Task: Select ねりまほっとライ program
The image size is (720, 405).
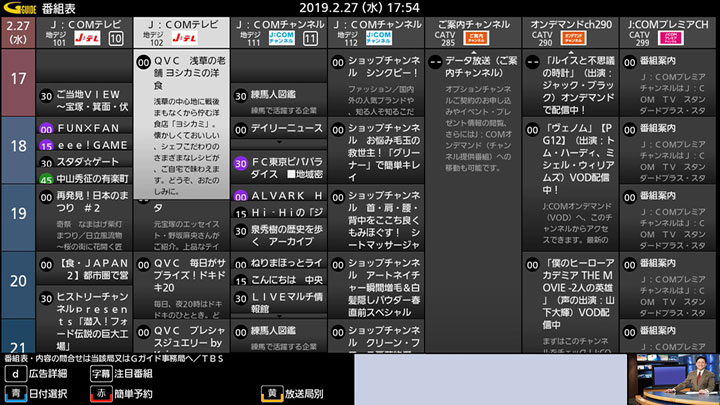Action: [279, 261]
